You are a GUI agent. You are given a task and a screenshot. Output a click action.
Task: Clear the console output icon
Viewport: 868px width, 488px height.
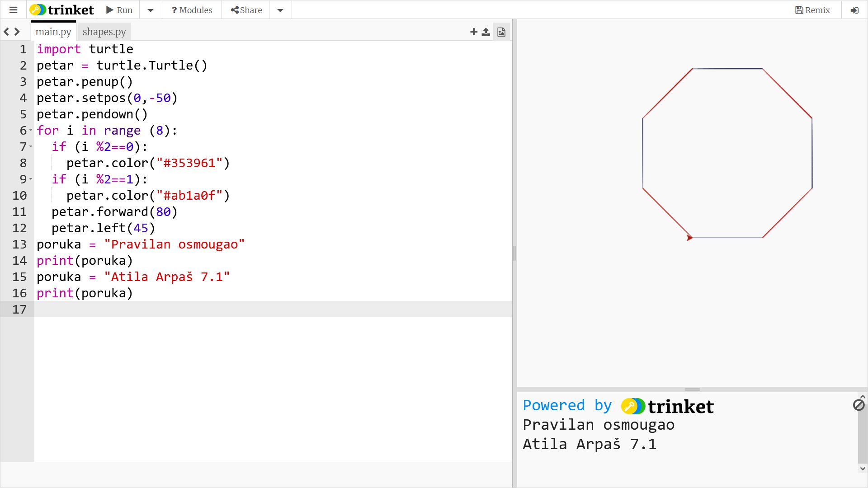tap(859, 405)
